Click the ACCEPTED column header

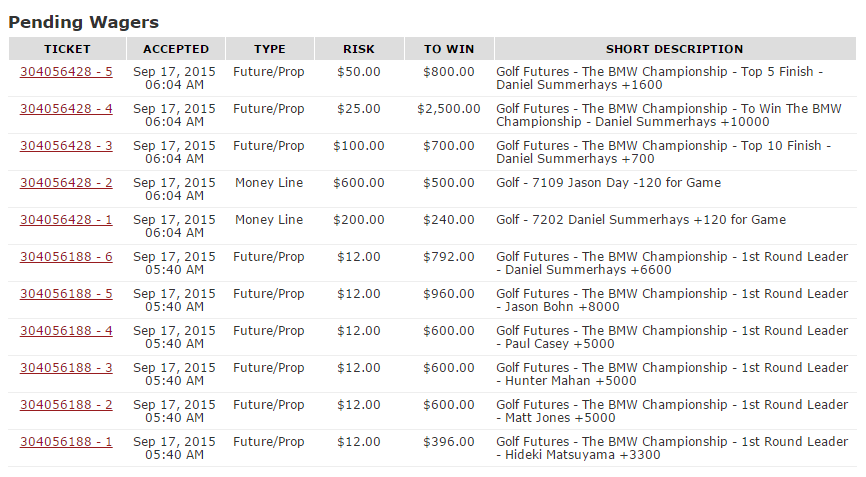click(x=176, y=49)
